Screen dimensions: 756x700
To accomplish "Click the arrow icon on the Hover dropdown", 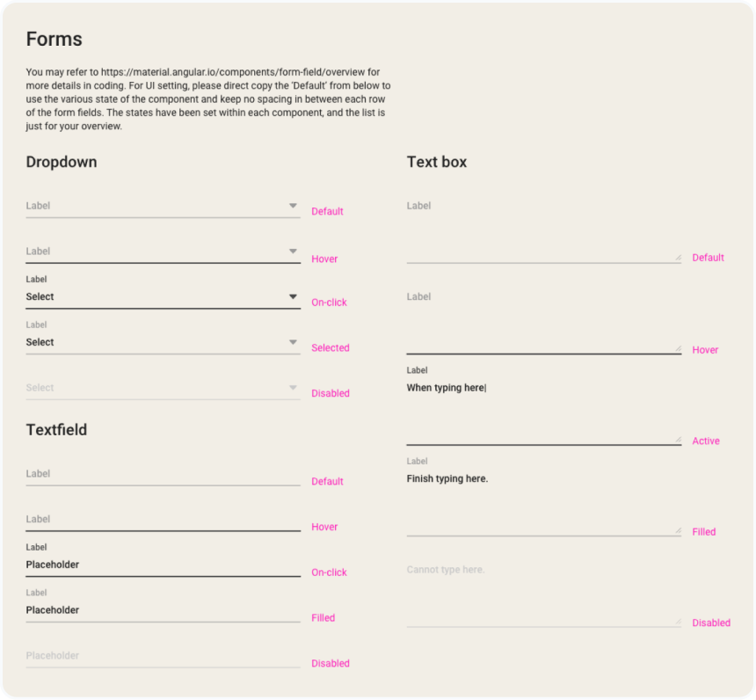I will point(294,252).
